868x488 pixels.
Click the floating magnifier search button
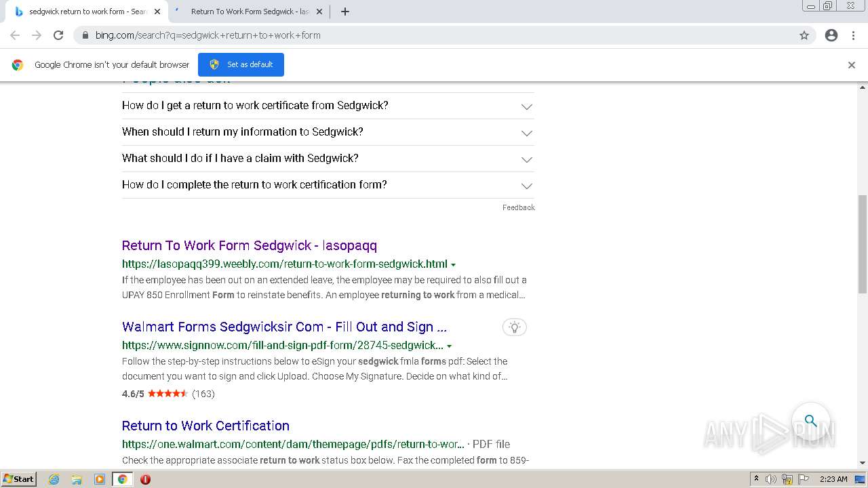pyautogui.click(x=811, y=421)
